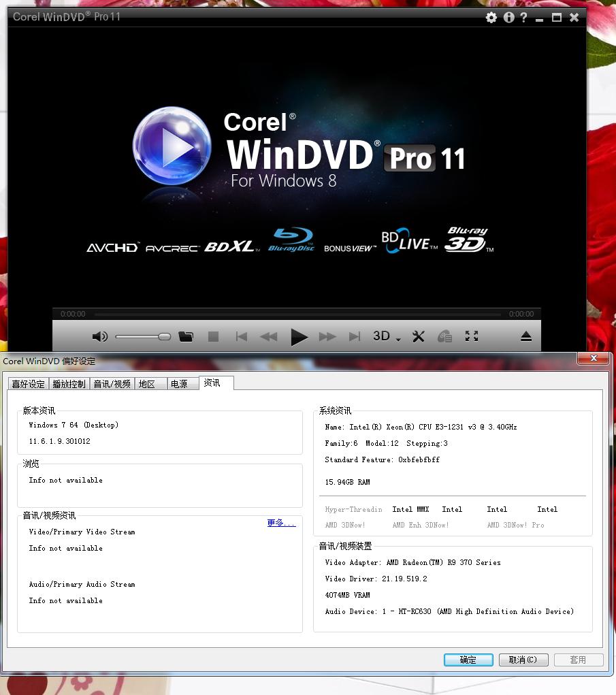This screenshot has height=695, width=616.
Task: Click the elapsed time 0:00:00 on left
Action: click(73, 314)
